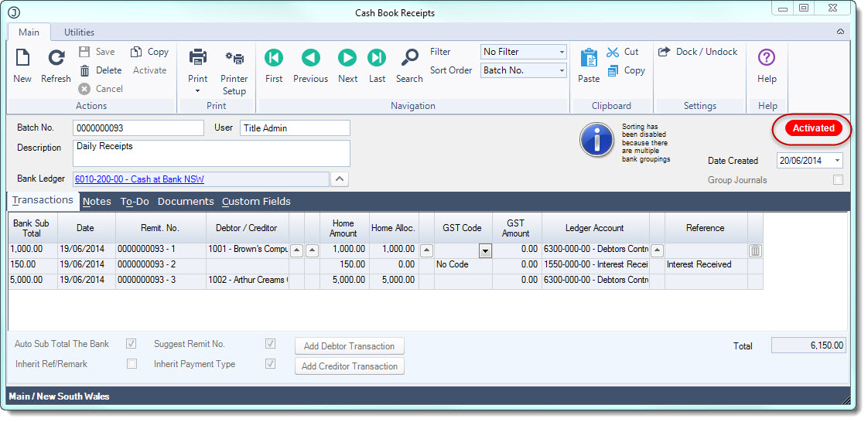Screen dimensions: 868x422
Task: Open the Notes tab
Action: [x=97, y=201]
